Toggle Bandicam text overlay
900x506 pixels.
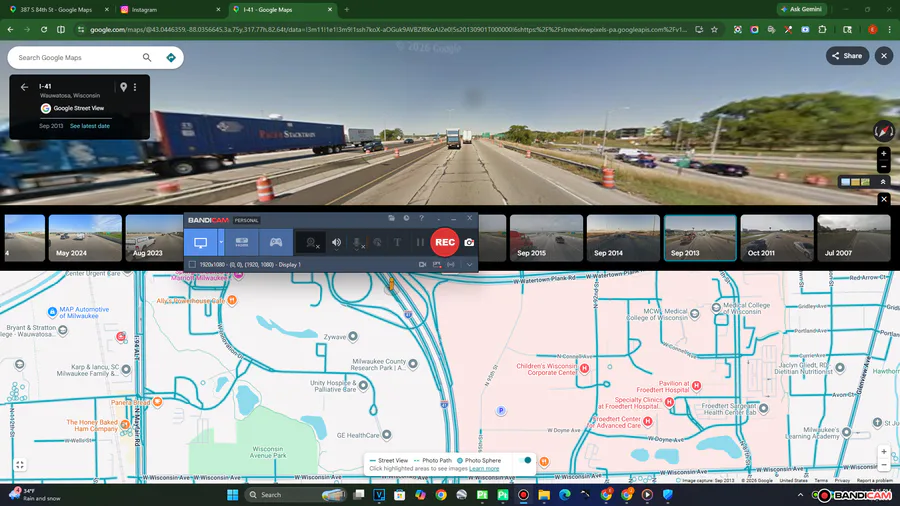[x=397, y=243]
